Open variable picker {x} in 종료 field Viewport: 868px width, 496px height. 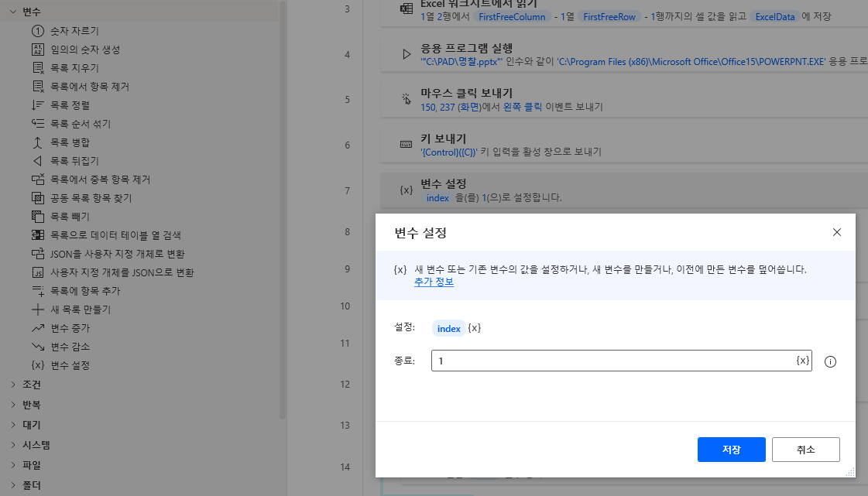tap(803, 361)
